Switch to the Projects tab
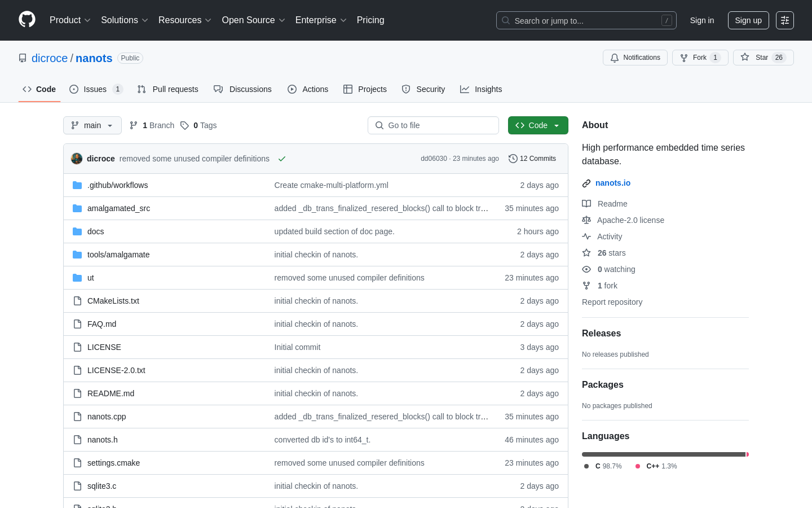Viewport: 812px width, 508px height. coord(365,89)
